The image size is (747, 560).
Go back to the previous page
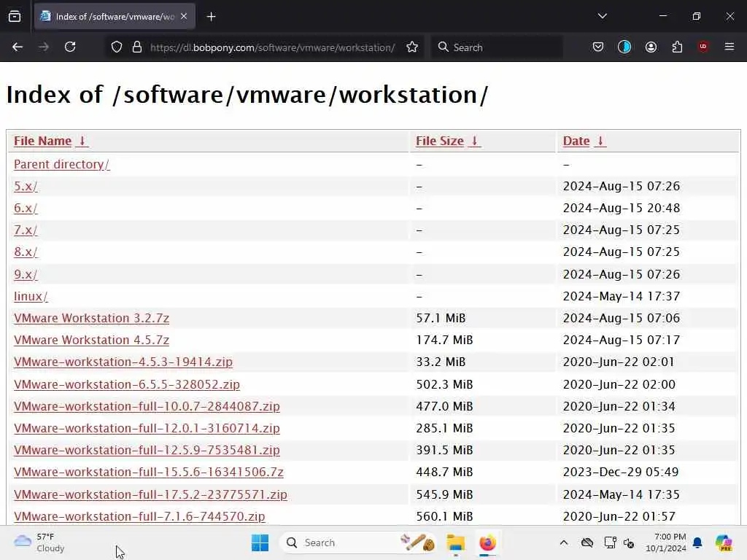click(18, 47)
